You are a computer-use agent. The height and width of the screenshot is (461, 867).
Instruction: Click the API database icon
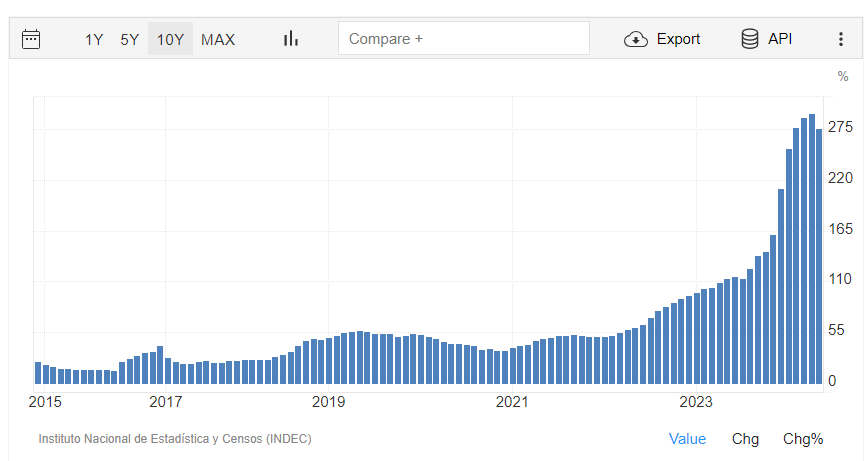coord(749,39)
